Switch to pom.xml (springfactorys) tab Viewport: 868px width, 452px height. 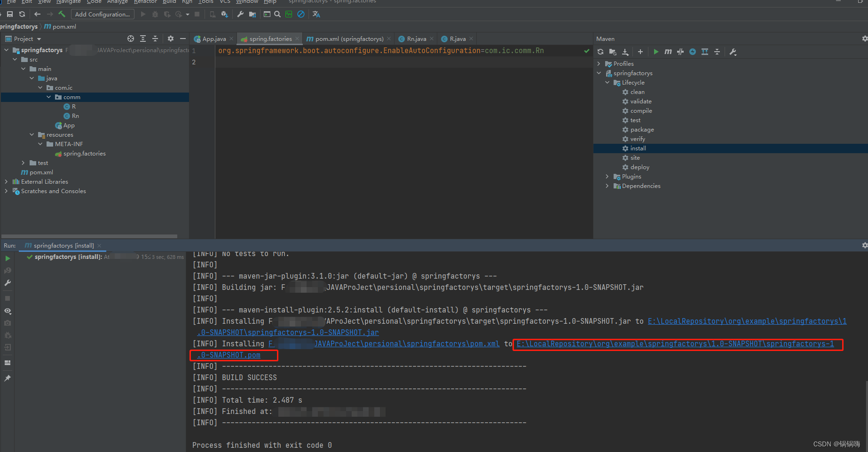tap(349, 39)
